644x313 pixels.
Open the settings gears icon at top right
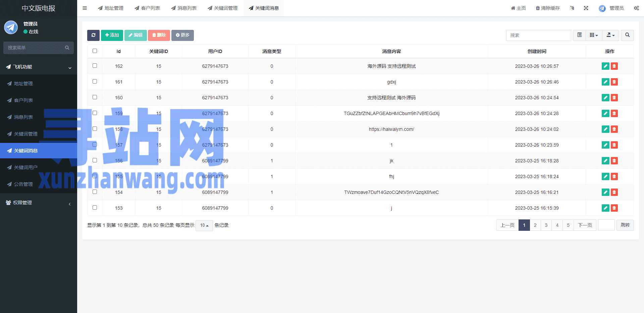pyautogui.click(x=636, y=8)
